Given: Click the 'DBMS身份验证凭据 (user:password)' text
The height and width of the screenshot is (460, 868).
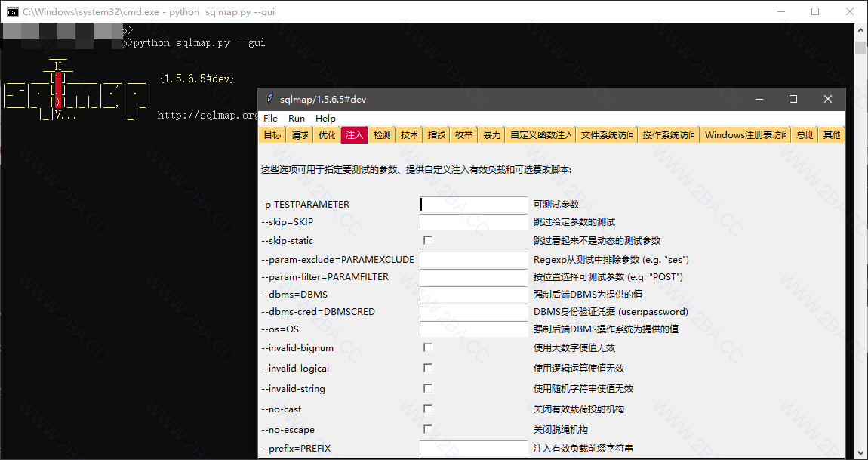Looking at the screenshot, I should coord(611,311).
